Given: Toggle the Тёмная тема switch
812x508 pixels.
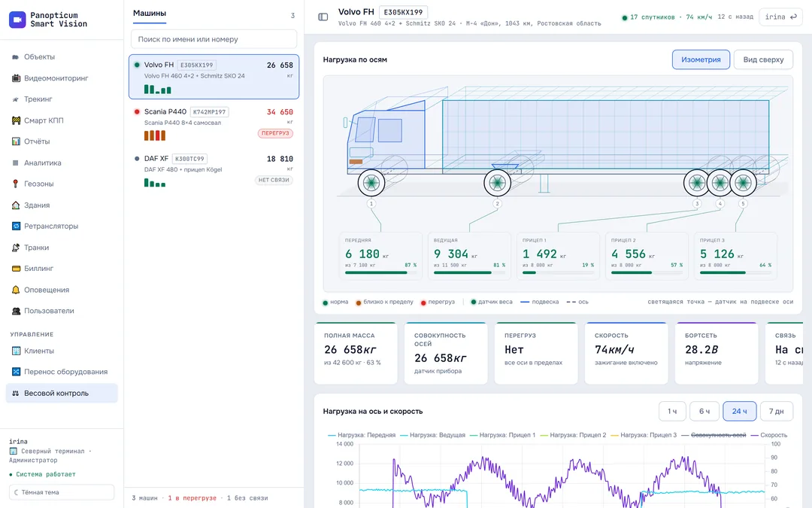Looking at the screenshot, I should (x=62, y=492).
